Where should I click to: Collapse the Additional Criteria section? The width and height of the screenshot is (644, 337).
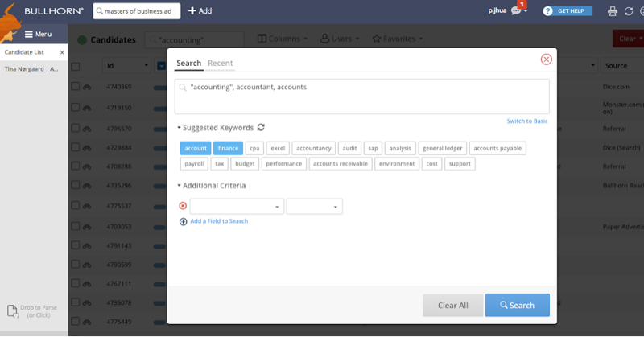[179, 186]
